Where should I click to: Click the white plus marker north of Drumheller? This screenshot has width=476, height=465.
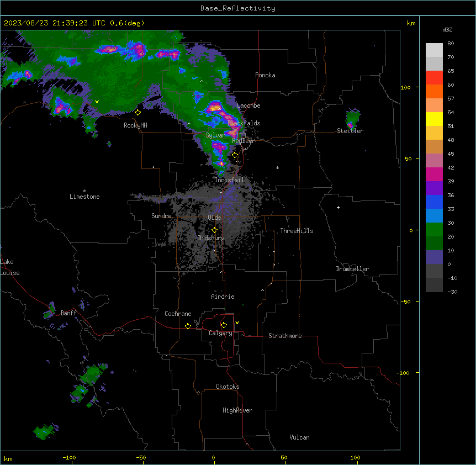point(338,207)
